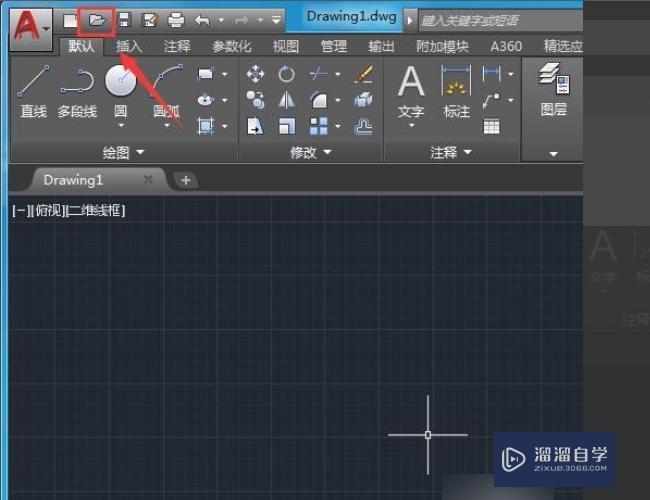Select the leader tool icon
Image resolution: width=650 pixels, height=500 pixels.
[x=492, y=100]
